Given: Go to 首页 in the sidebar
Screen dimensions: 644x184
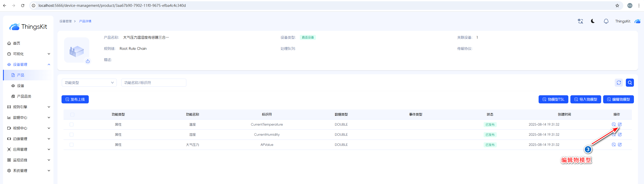Looking at the screenshot, I should point(17,43).
